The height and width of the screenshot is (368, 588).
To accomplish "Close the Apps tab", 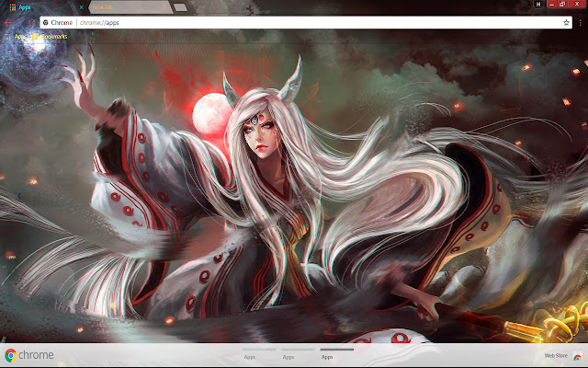I will pyautogui.click(x=81, y=7).
